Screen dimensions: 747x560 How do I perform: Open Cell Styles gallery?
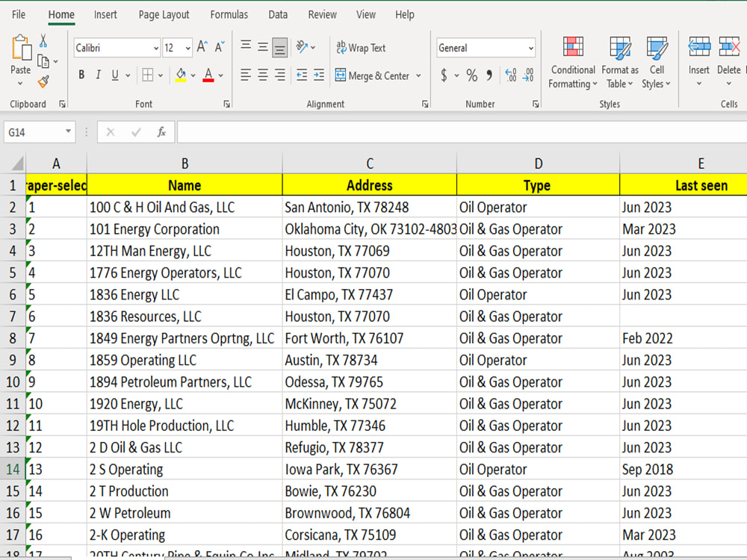[x=657, y=63]
